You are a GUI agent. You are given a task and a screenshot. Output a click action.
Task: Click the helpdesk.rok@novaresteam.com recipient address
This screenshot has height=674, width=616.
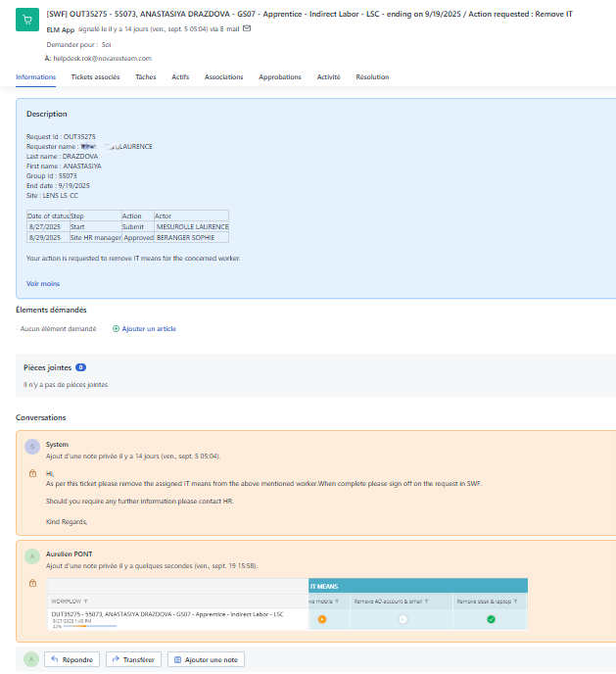[102, 59]
